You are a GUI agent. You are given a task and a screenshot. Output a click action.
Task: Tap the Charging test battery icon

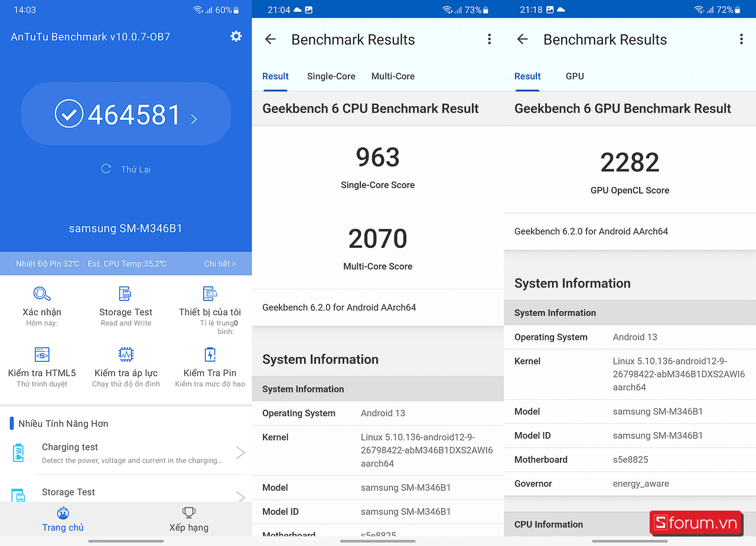point(18,453)
